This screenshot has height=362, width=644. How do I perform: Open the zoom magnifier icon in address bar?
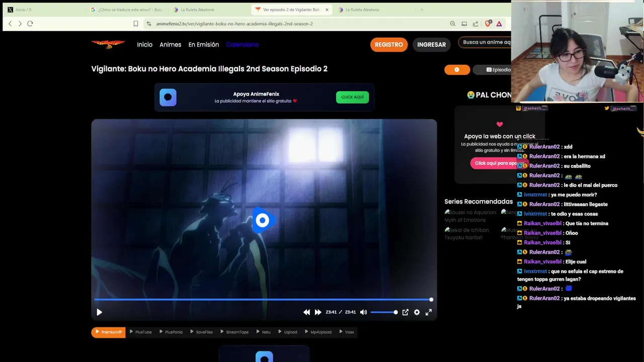(x=453, y=24)
